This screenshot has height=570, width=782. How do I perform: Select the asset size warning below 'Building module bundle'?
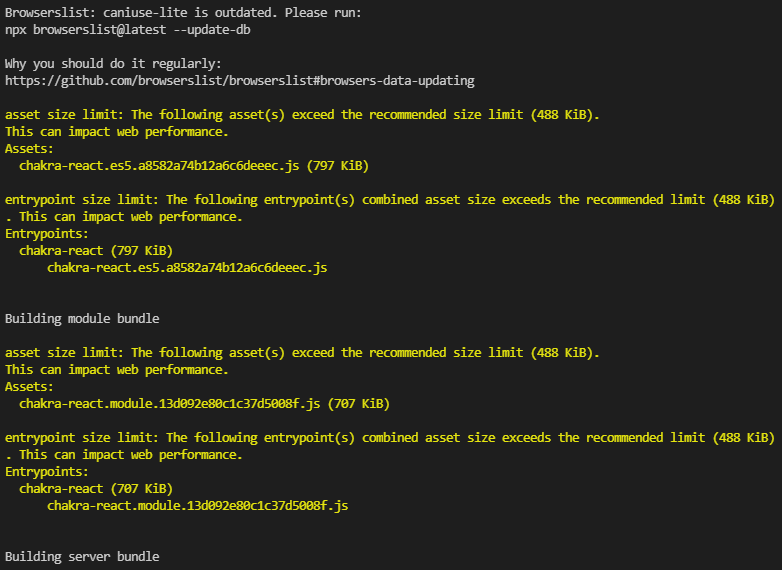[x=302, y=352]
